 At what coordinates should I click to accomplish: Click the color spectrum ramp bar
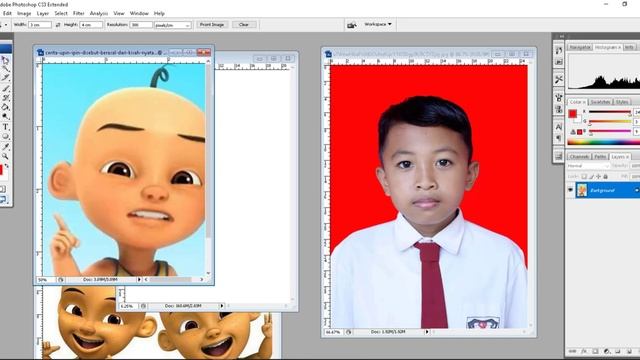coord(603,142)
